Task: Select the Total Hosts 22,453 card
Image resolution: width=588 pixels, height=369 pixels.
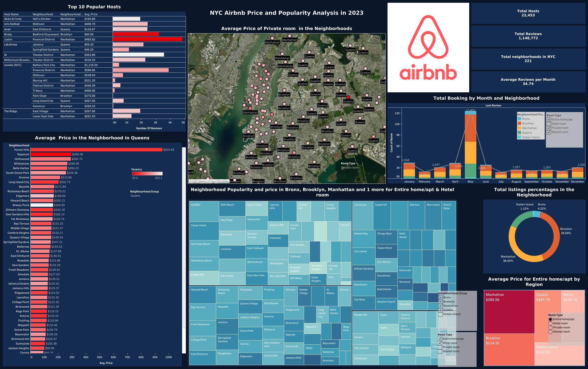Action: pyautogui.click(x=528, y=13)
